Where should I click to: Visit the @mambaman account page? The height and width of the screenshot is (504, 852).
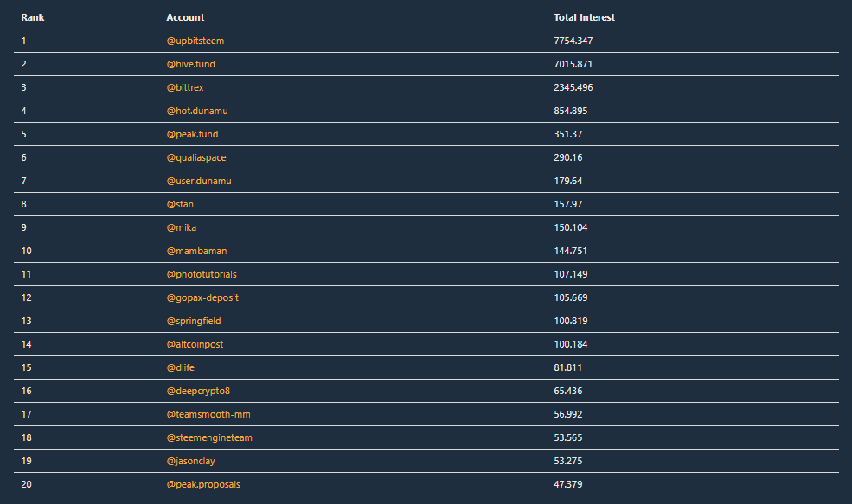(196, 251)
